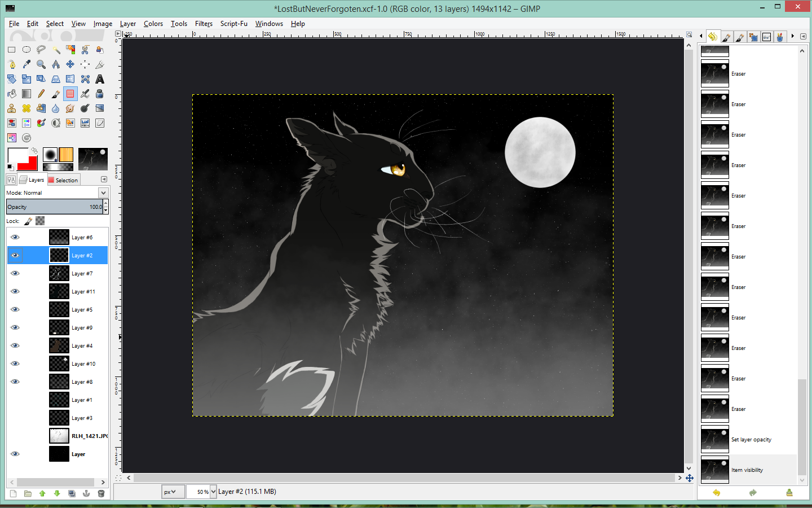
Task: Hide Layer #10 with eye icon
Action: tap(15, 364)
